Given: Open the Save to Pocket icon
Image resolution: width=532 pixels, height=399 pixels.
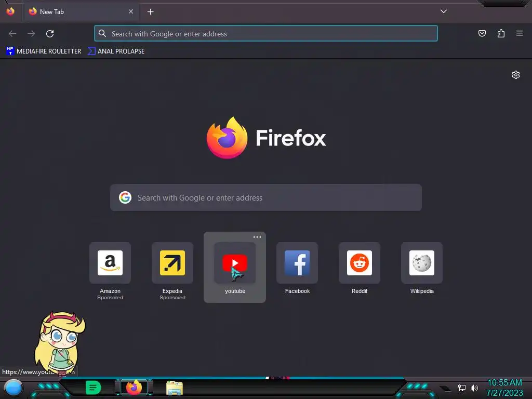Looking at the screenshot, I should point(482,33).
